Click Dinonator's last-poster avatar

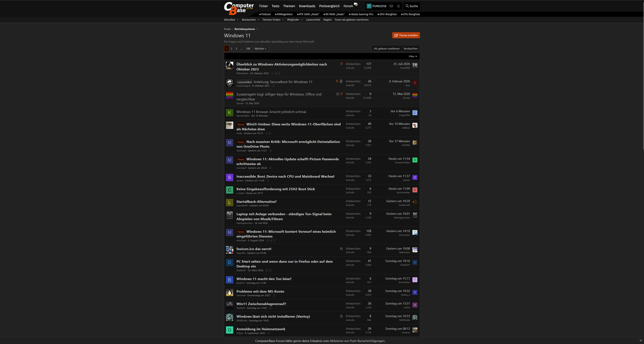coord(415,232)
